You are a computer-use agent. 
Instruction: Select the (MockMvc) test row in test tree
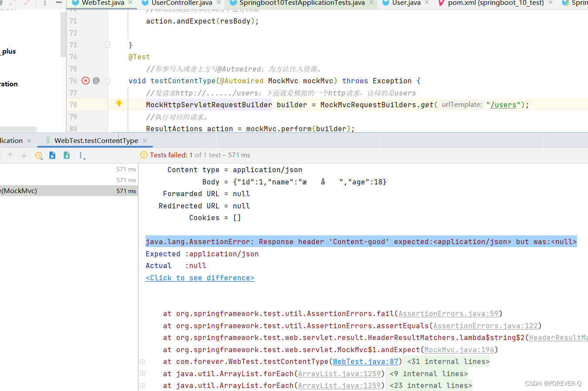[x=69, y=191]
